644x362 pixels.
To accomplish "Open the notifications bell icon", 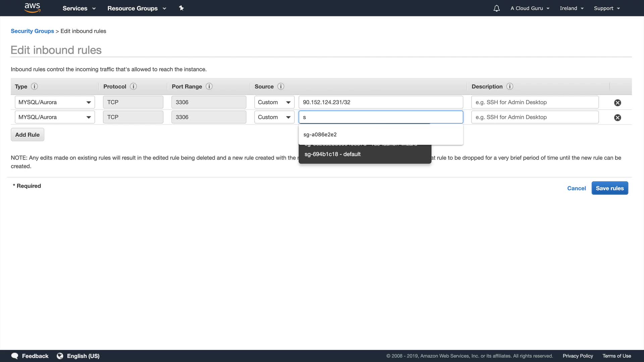I will (x=496, y=8).
